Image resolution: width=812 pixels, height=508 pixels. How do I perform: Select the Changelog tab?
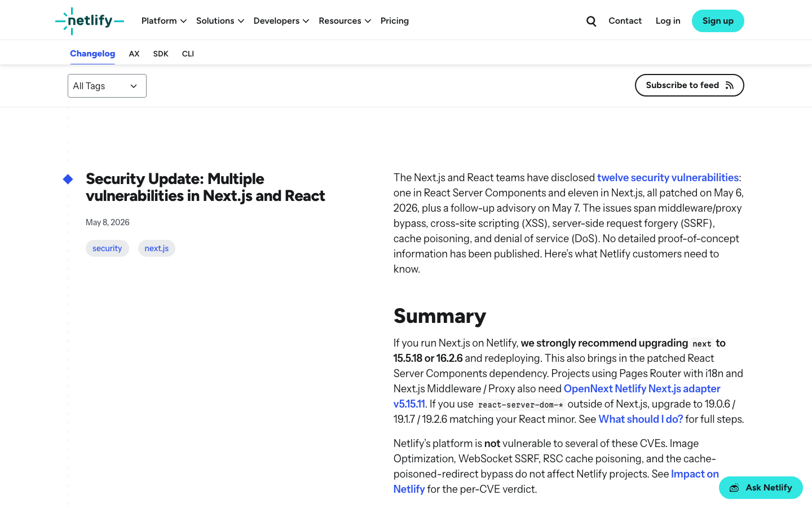(92, 54)
